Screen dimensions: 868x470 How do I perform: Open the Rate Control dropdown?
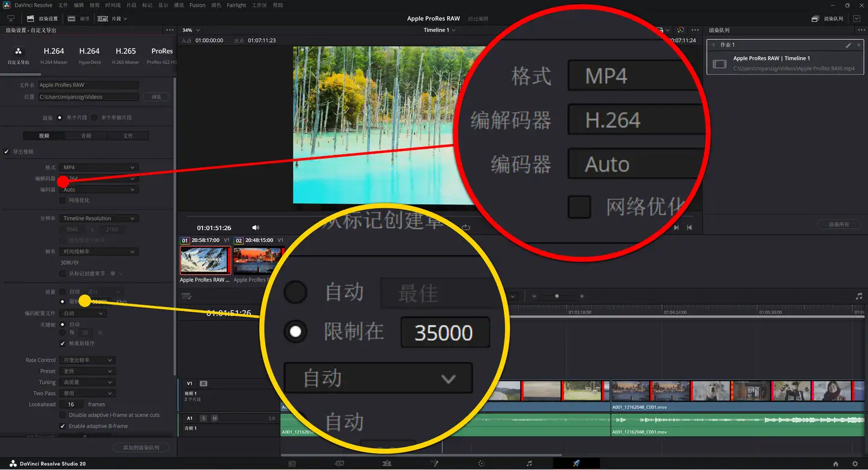(87, 360)
